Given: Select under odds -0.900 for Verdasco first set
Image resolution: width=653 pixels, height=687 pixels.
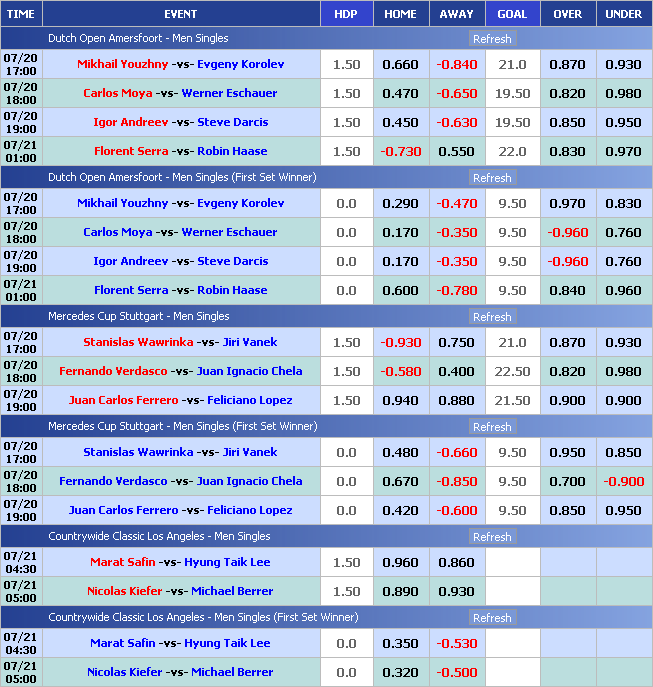Looking at the screenshot, I should [x=623, y=482].
